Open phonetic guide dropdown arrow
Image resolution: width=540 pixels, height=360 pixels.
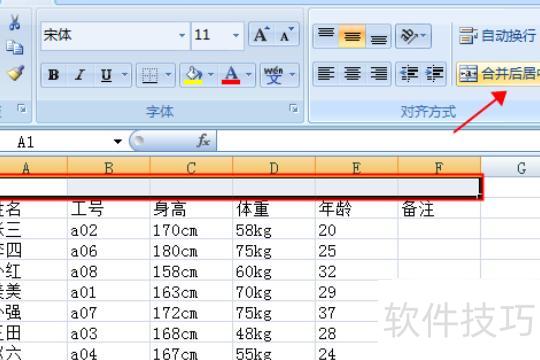pos(292,75)
